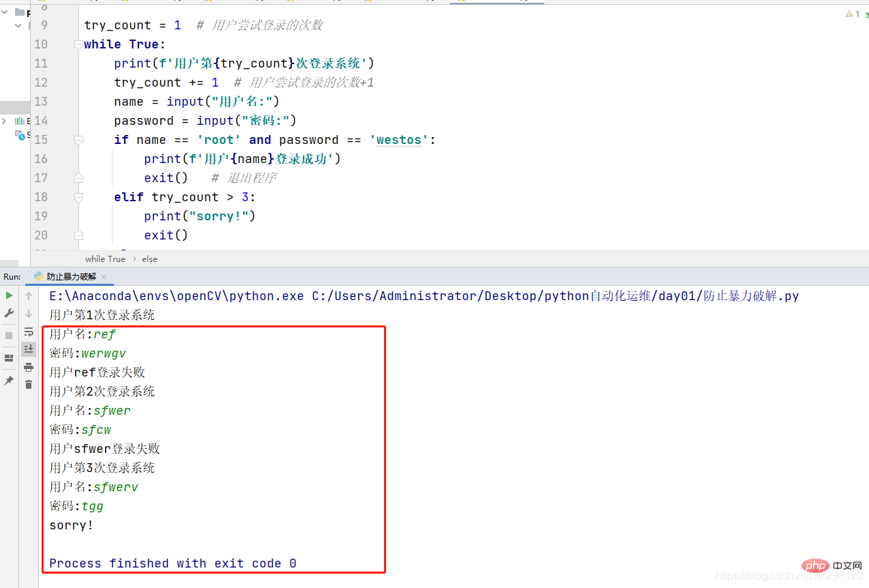Toggle soft-wrap in the Run console
869x588 pixels.
(x=29, y=332)
